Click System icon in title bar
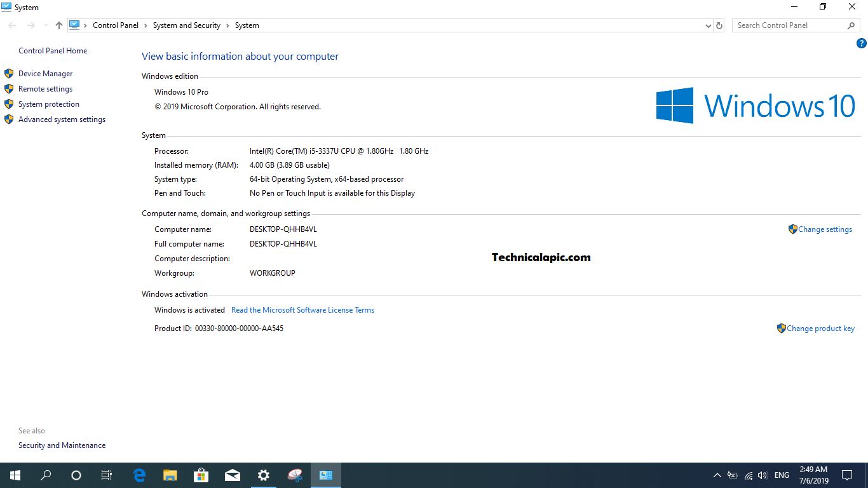868x488 pixels. (7, 7)
